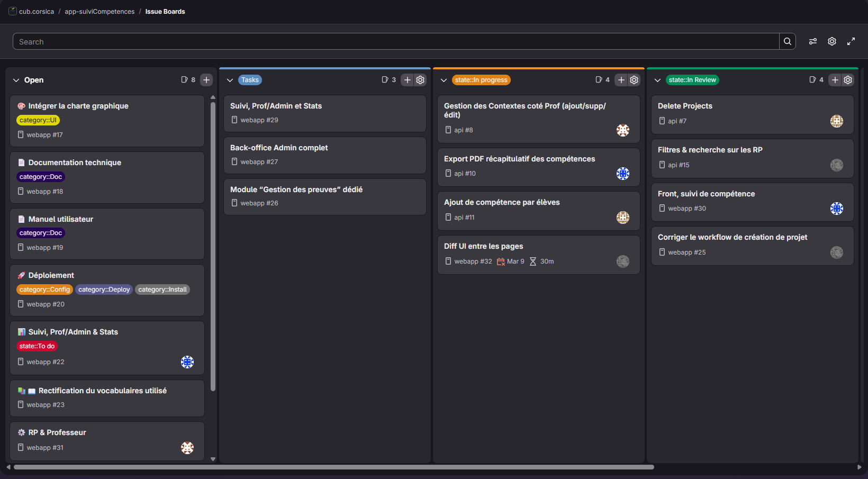The image size is (868, 479).
Task: Add new issue to In Review list
Action: [x=835, y=80]
